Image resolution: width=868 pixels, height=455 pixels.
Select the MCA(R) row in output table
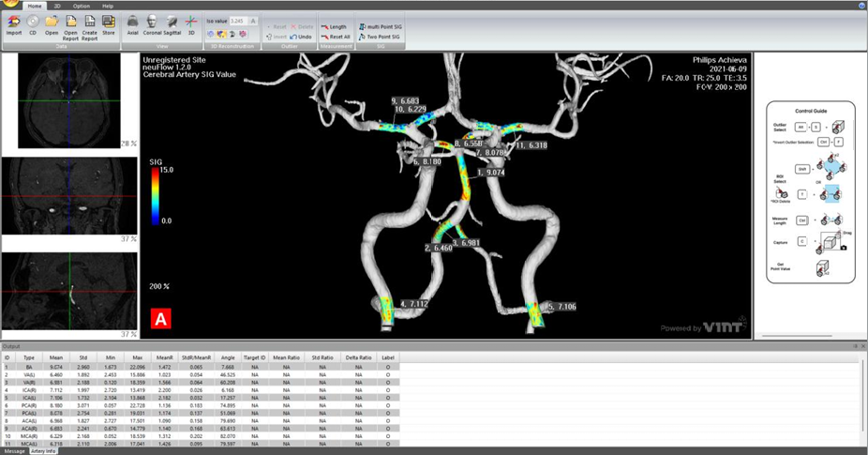pos(200,436)
